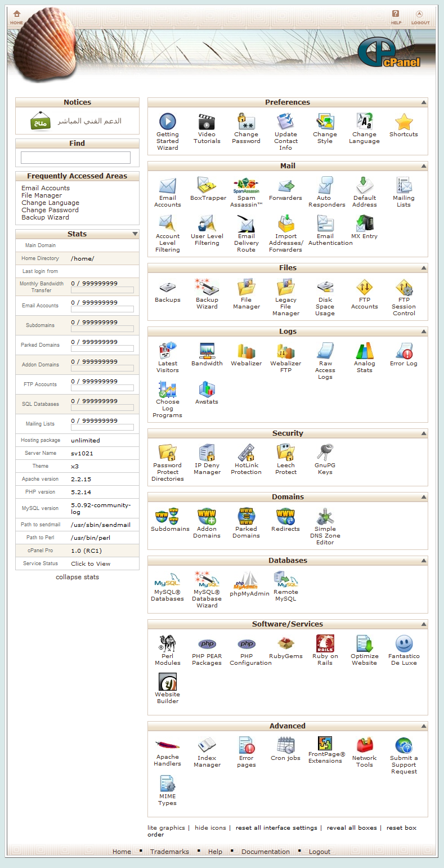Screen dimensions: 444x868
Task: Open Video Tutorials
Action: click(207, 122)
